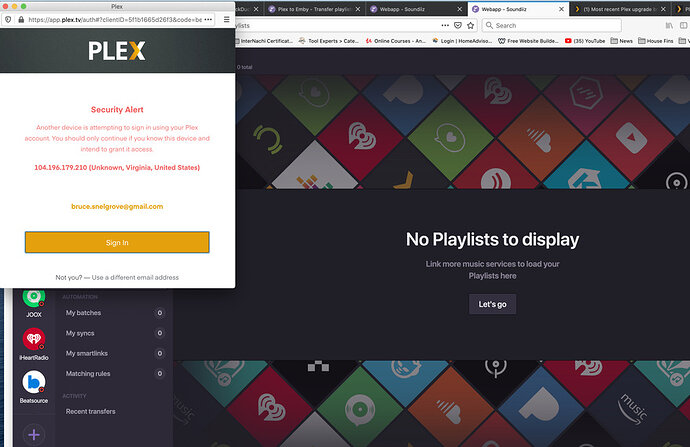
Task: Open 'My syncs' in Soundiiz menu
Action: 80,333
